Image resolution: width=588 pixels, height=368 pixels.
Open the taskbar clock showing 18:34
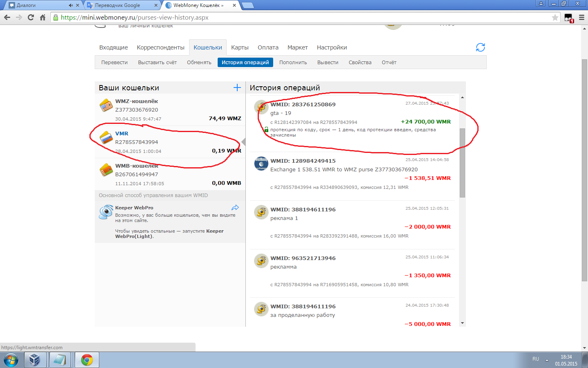[566, 360]
